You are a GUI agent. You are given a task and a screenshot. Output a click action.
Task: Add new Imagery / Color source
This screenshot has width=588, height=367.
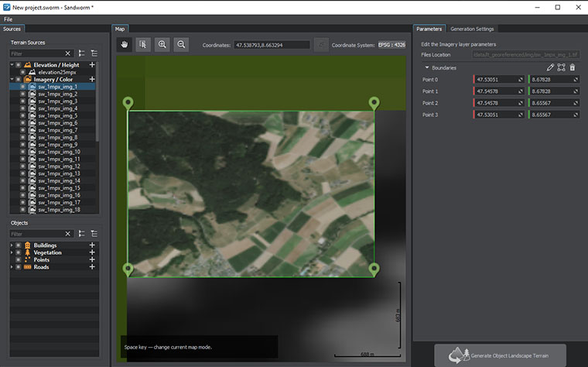92,79
